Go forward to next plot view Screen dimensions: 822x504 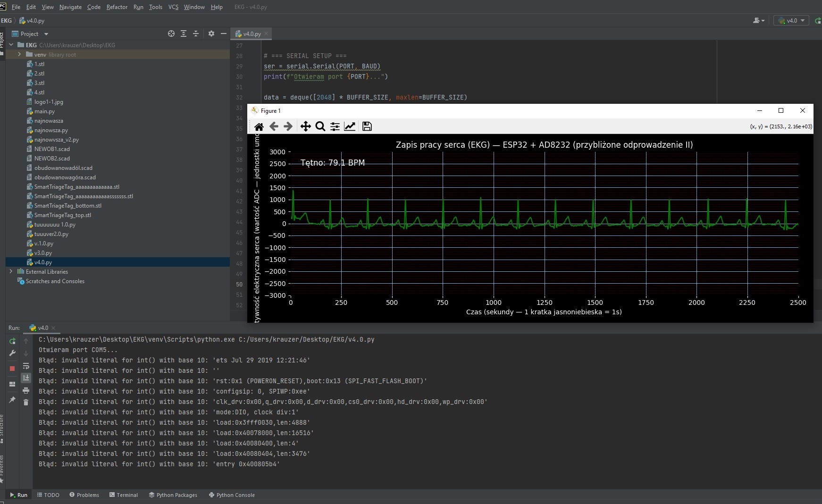point(288,126)
